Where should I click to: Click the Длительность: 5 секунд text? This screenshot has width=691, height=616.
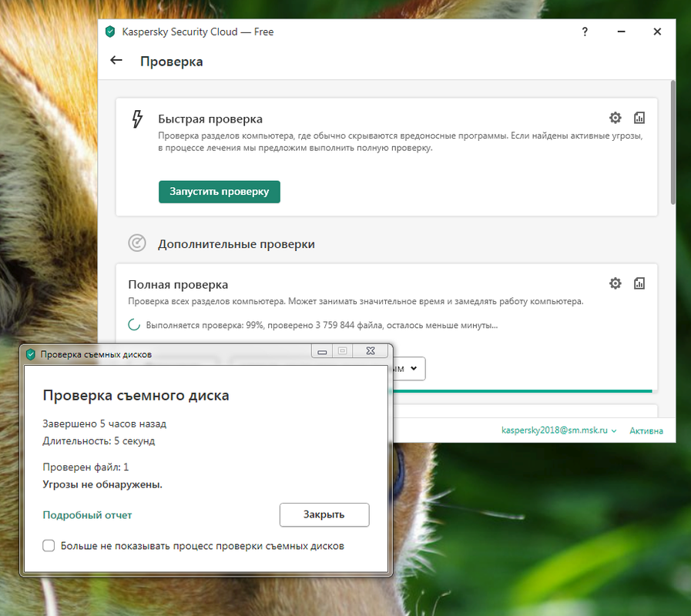click(x=99, y=441)
